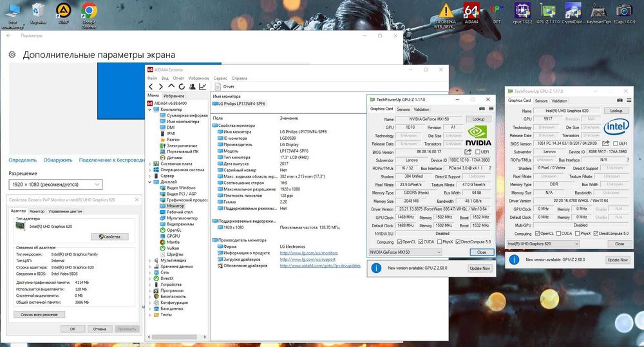This screenshot has height=347, width=644.
Task: Toggle OpenCL checkbox in Intel GPU-Z
Action: click(537, 233)
